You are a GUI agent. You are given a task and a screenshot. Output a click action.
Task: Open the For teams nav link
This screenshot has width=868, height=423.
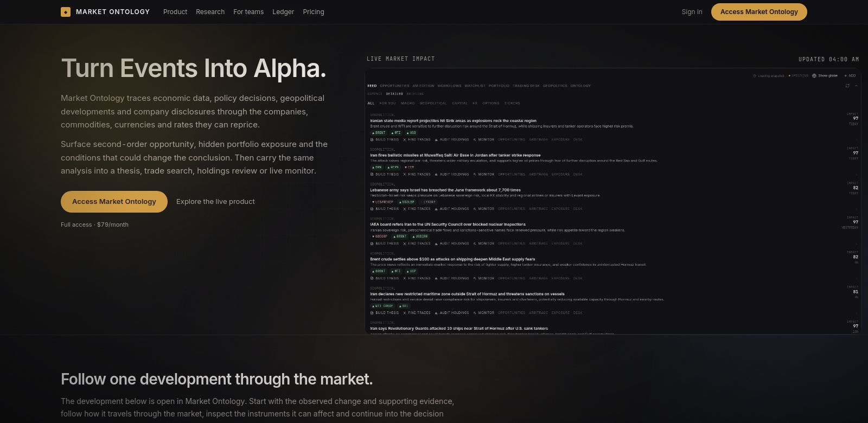click(248, 12)
